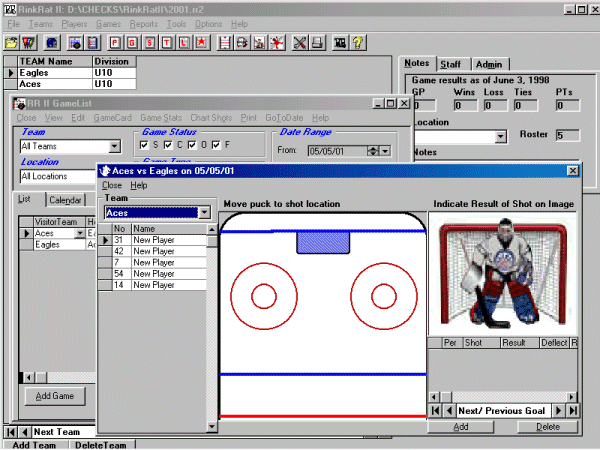Click the tools wrench and hammer icon

tap(299, 43)
